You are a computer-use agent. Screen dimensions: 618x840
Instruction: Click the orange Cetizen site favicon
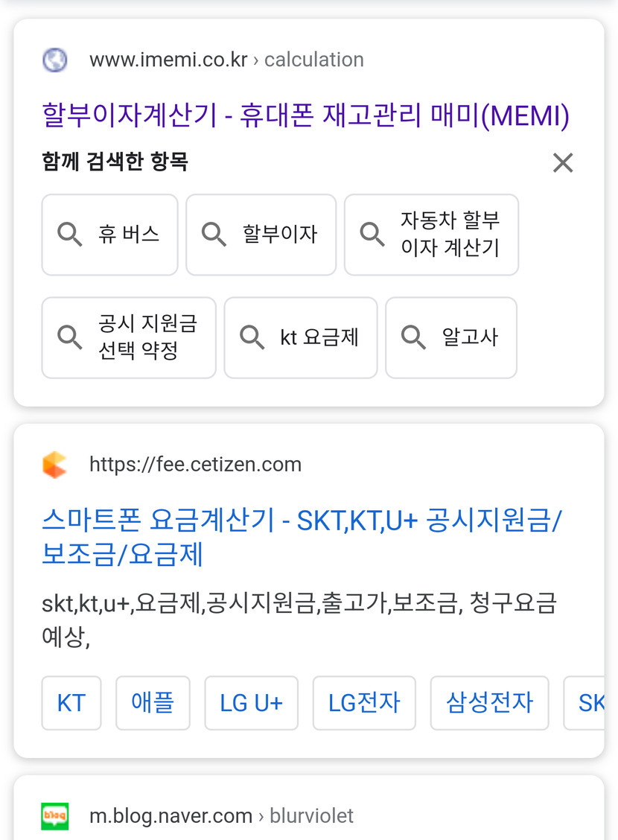click(x=55, y=465)
